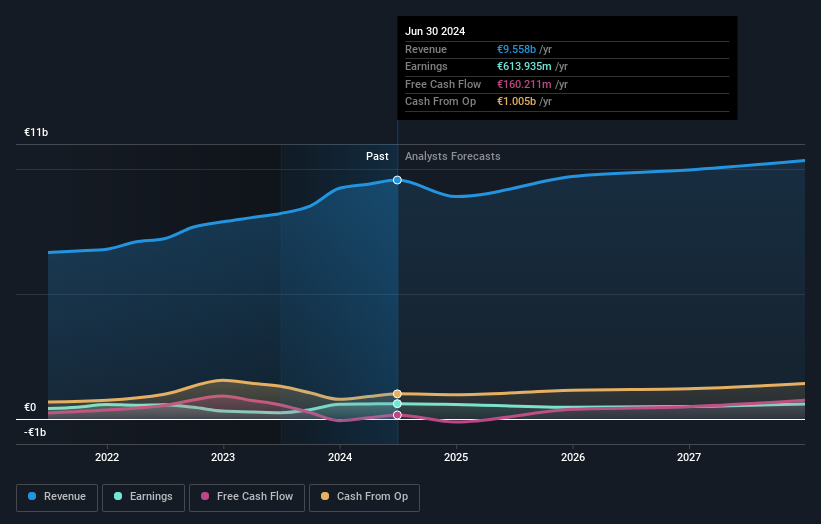
Task: Toggle the Cash From Op legend series
Action: coord(364,497)
